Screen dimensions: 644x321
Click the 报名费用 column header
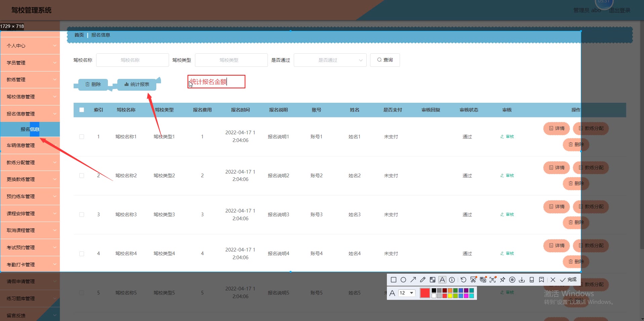(202, 110)
